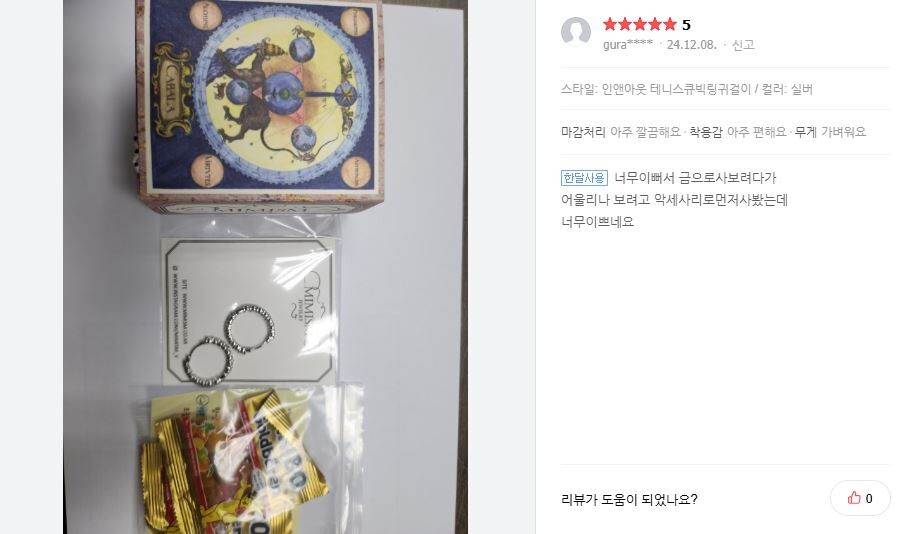Screen dimensions: 914x534
Task: Click the first red rating star
Action: [x=610, y=24]
